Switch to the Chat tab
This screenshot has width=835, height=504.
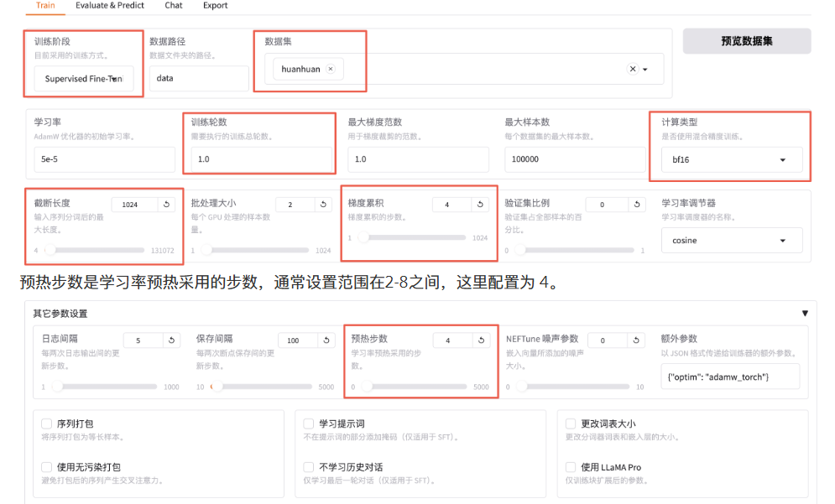[173, 6]
